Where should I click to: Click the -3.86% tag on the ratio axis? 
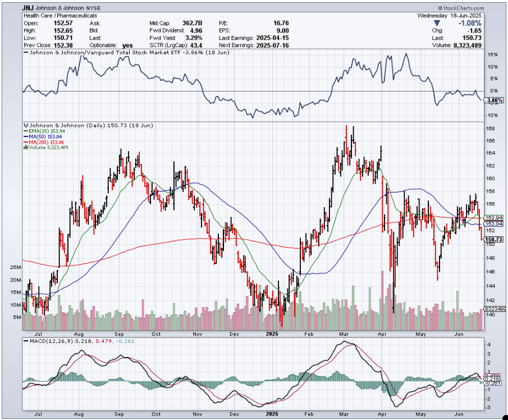pyautogui.click(x=494, y=101)
